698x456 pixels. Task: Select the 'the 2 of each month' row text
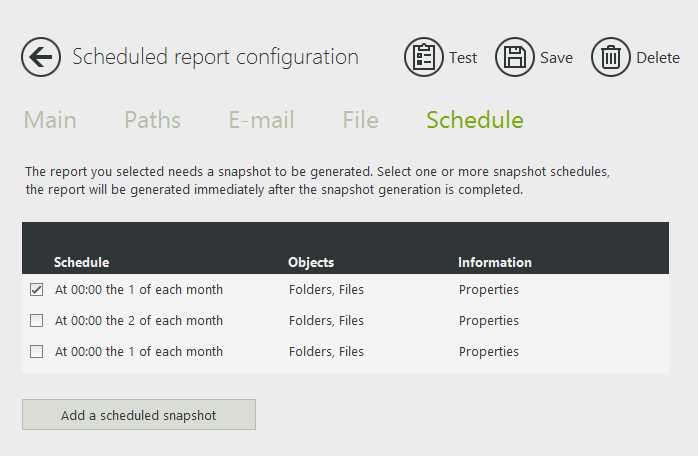pos(139,321)
